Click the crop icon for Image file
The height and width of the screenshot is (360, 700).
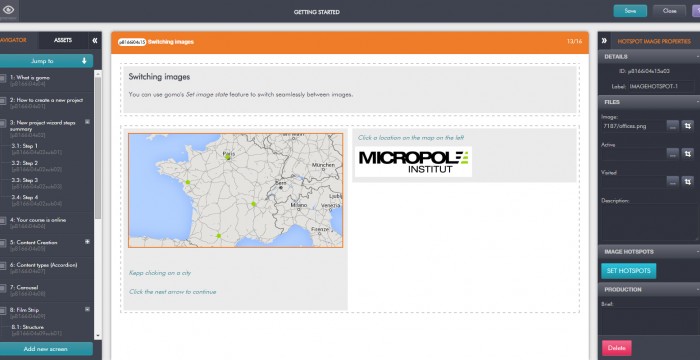pyautogui.click(x=688, y=126)
